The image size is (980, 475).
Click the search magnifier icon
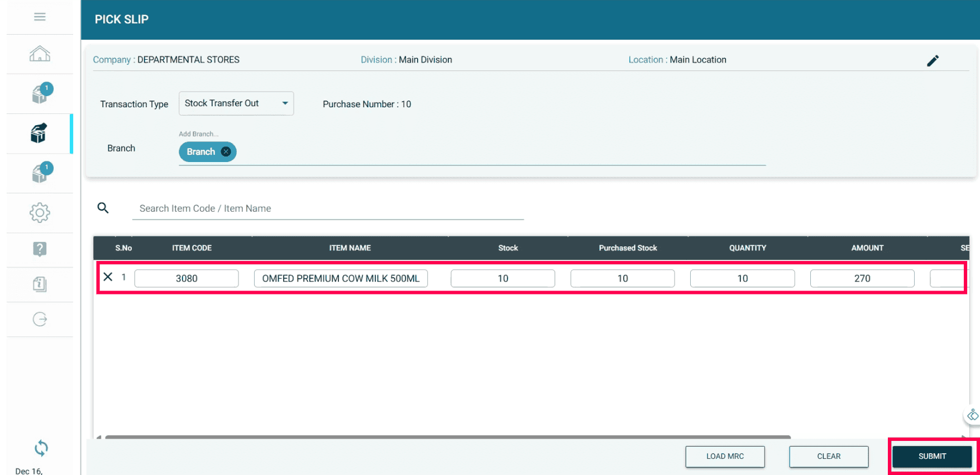(x=103, y=208)
